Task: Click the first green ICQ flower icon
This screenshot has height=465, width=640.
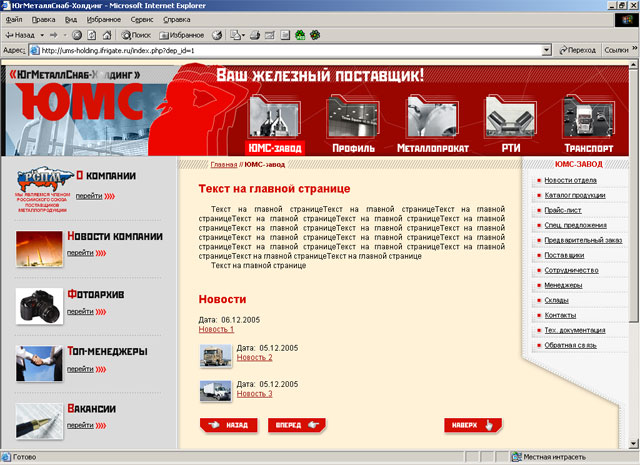Action: click(300, 35)
